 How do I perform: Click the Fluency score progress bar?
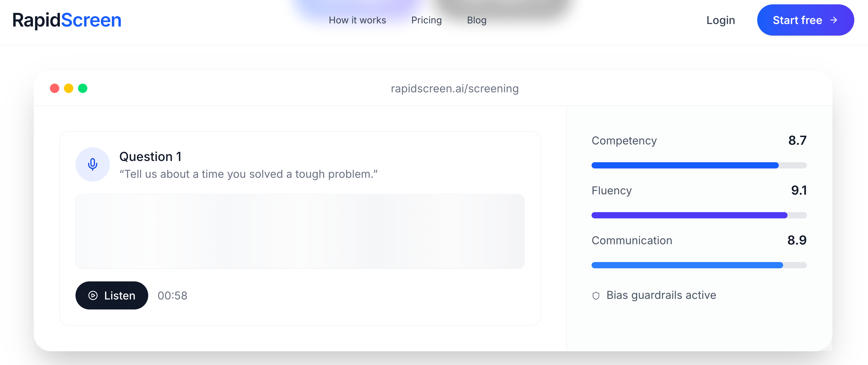(699, 215)
